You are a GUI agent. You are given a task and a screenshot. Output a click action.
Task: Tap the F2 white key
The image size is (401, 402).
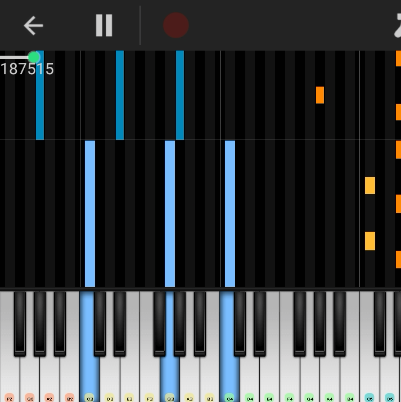click(x=9, y=380)
